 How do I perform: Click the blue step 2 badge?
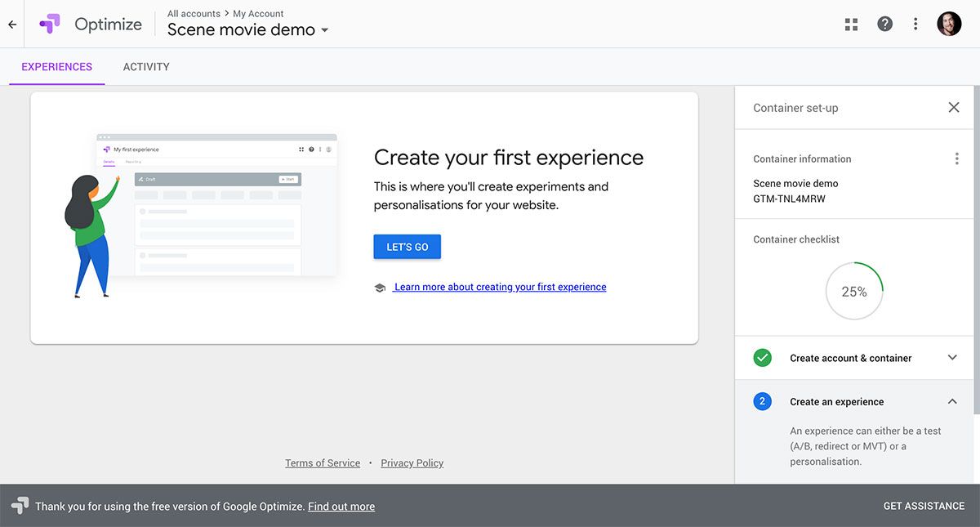tap(762, 401)
